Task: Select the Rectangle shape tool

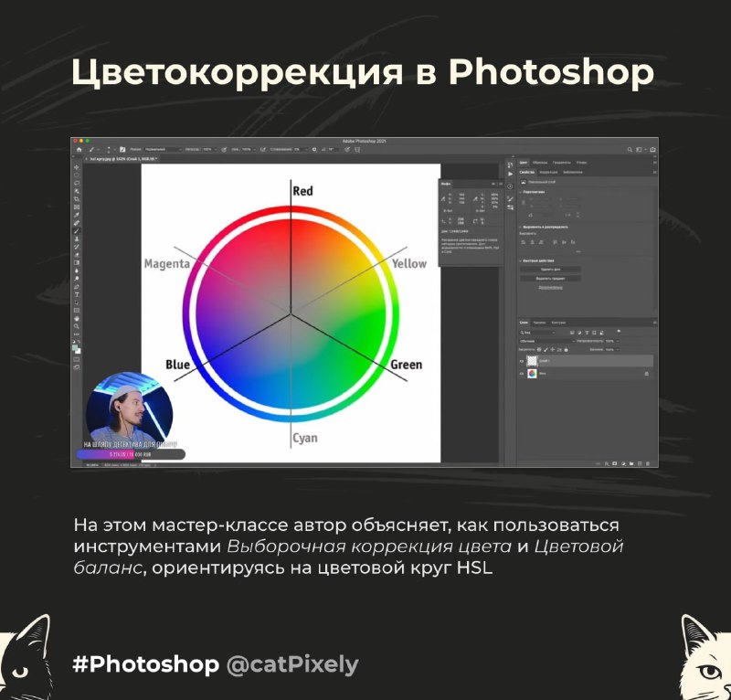Action: [x=77, y=310]
